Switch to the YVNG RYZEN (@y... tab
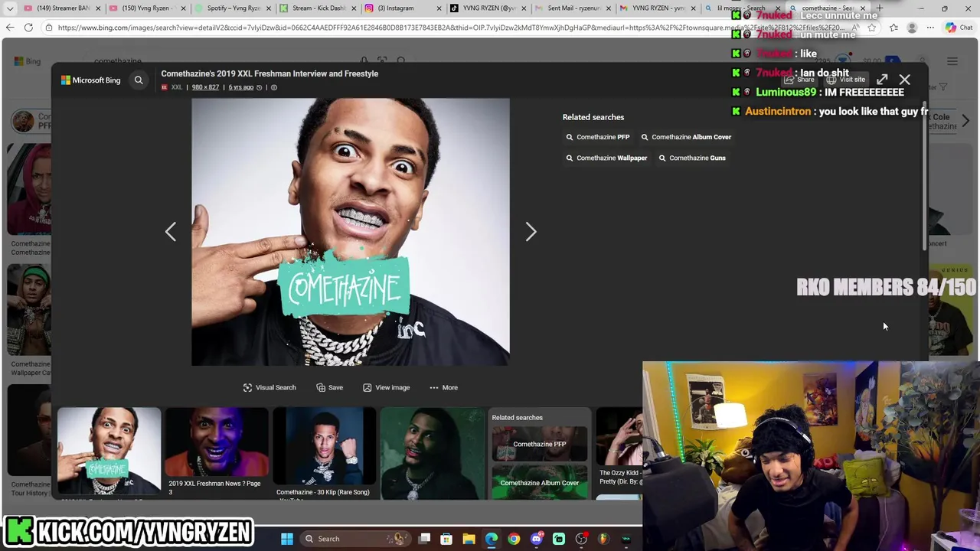 [487, 8]
